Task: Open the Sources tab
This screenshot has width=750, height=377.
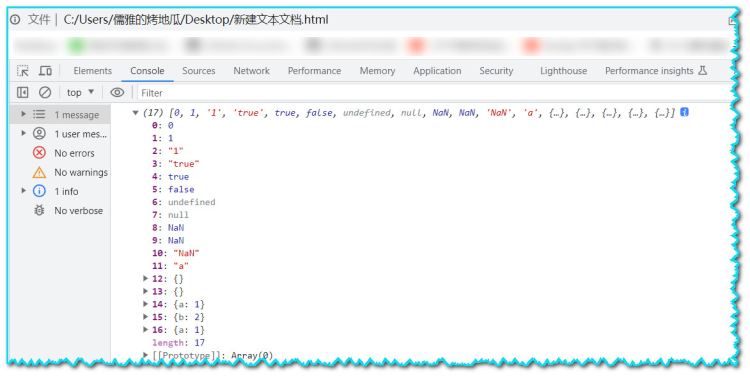Action: coord(199,70)
